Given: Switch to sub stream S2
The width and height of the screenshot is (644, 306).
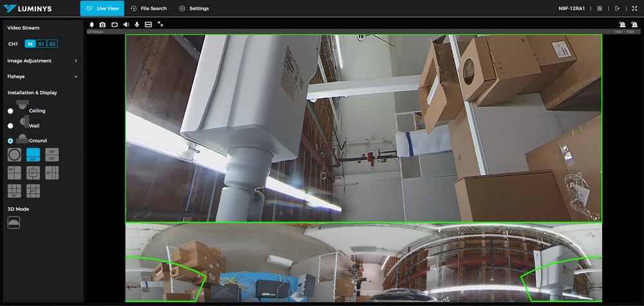Looking at the screenshot, I should pyautogui.click(x=52, y=44).
